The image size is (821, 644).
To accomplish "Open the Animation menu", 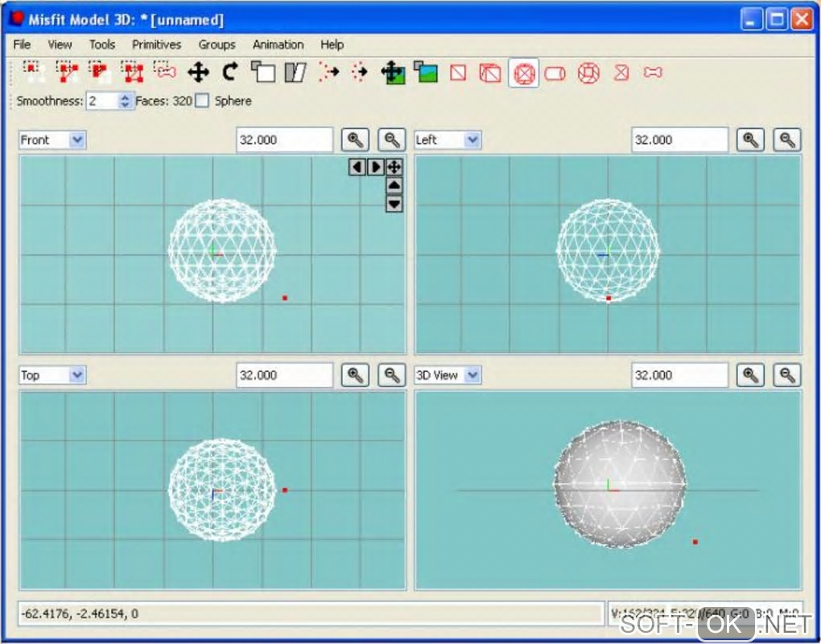I will (278, 44).
